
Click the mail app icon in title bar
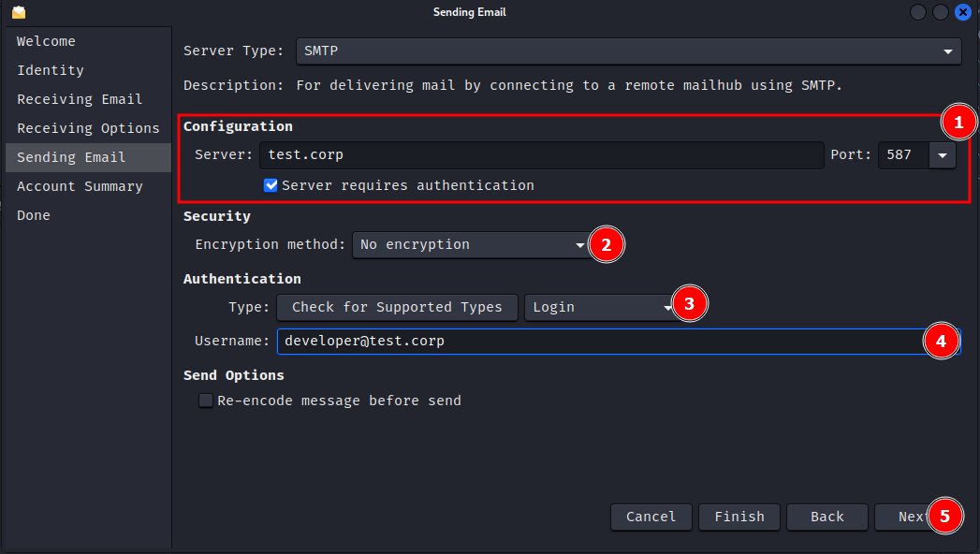click(19, 12)
